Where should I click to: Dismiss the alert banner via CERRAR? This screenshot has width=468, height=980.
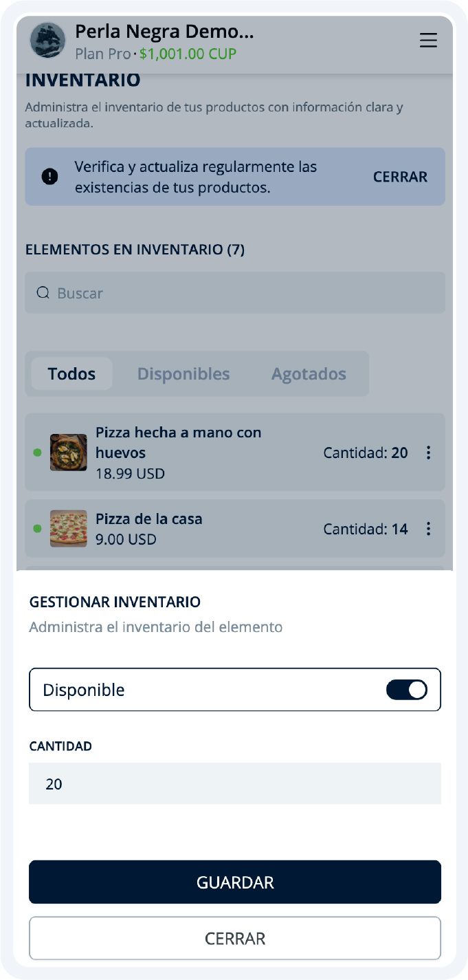[401, 177]
